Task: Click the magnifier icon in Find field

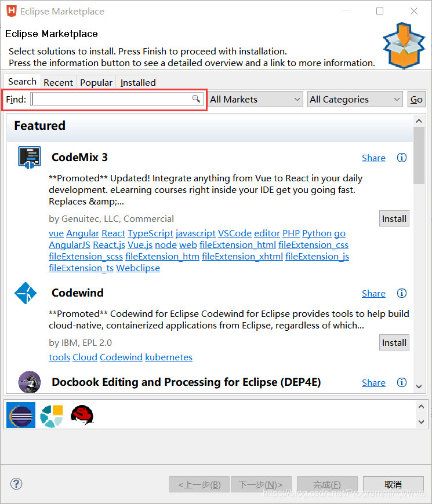Action: click(196, 98)
